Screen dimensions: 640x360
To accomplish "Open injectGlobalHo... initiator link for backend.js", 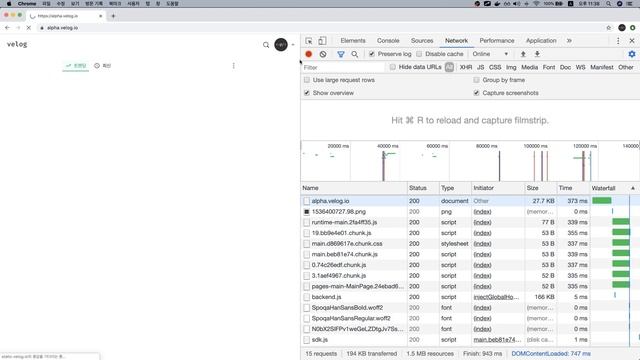I will point(496,297).
